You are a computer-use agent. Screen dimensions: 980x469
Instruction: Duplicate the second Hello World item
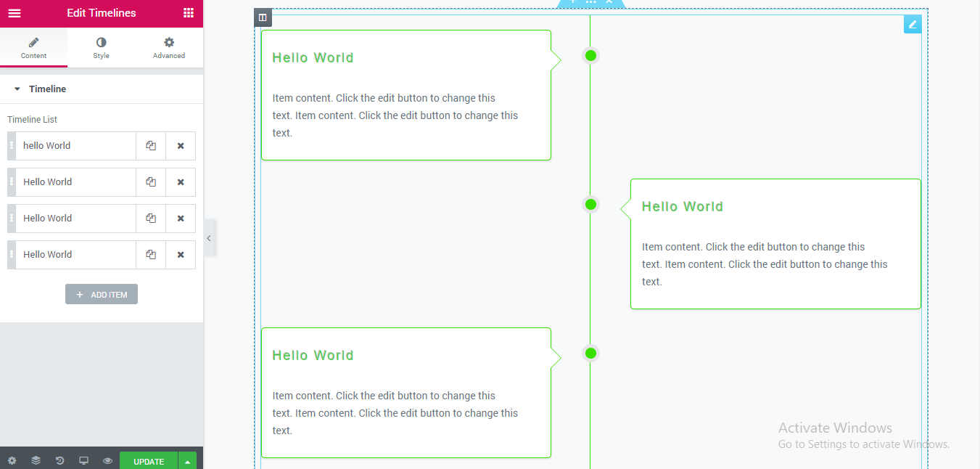pyautogui.click(x=150, y=182)
